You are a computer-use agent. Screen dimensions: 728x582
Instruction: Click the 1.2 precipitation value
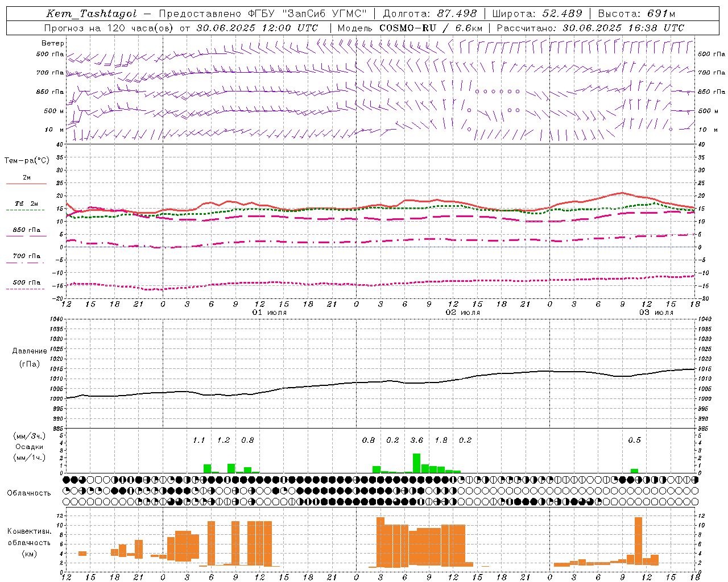224,440
